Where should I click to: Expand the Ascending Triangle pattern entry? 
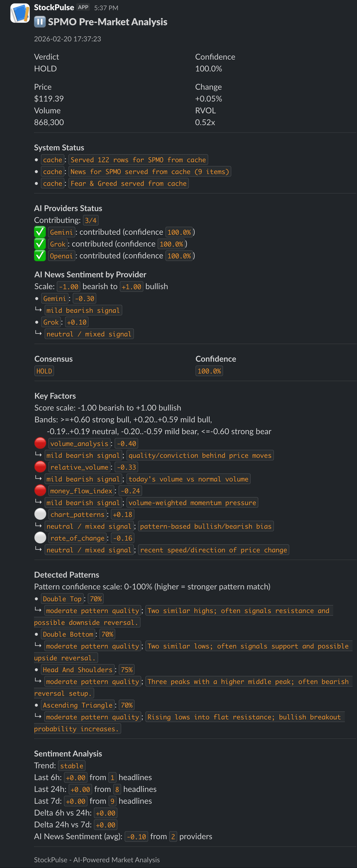point(77,705)
